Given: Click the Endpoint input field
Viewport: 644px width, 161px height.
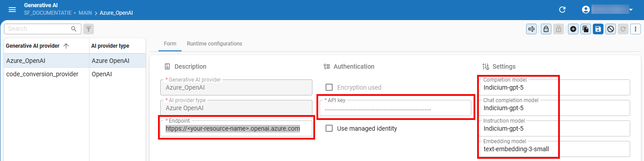Looking at the screenshot, I should (236, 128).
